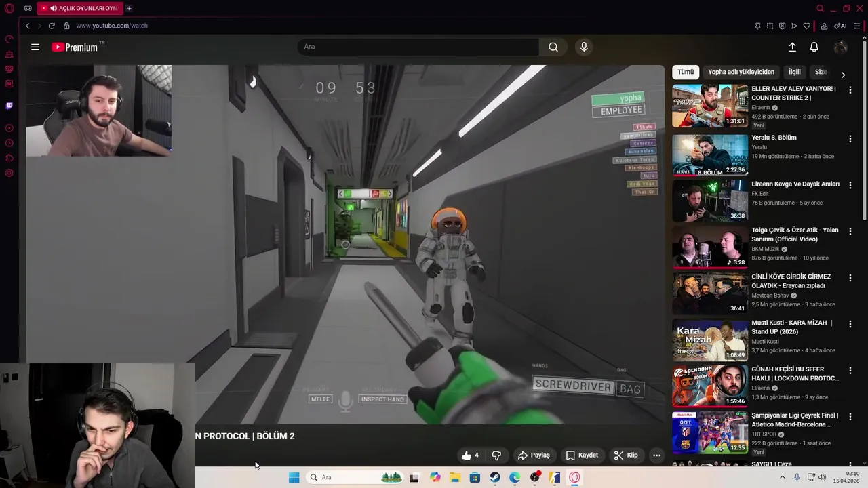Open the YouTube account avatar menu

coord(841,47)
